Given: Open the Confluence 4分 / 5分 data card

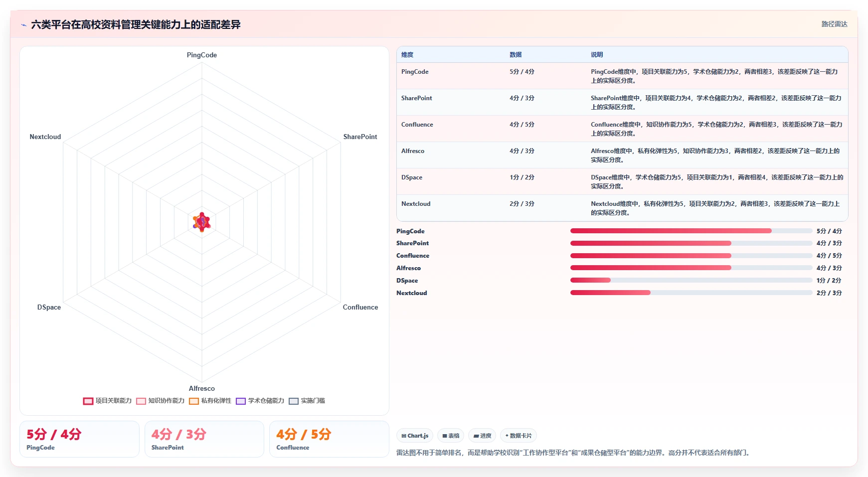Looking at the screenshot, I should tap(329, 439).
